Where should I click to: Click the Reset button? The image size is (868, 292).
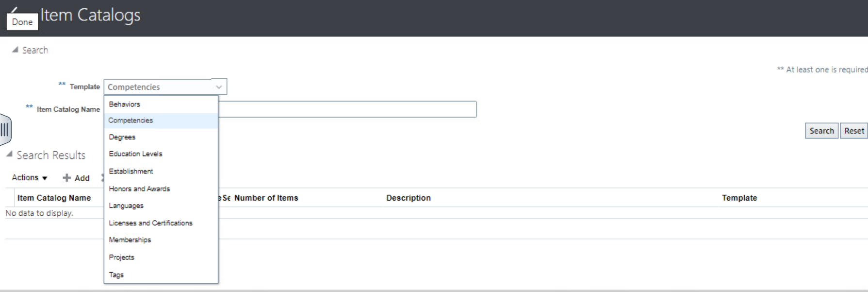click(854, 131)
